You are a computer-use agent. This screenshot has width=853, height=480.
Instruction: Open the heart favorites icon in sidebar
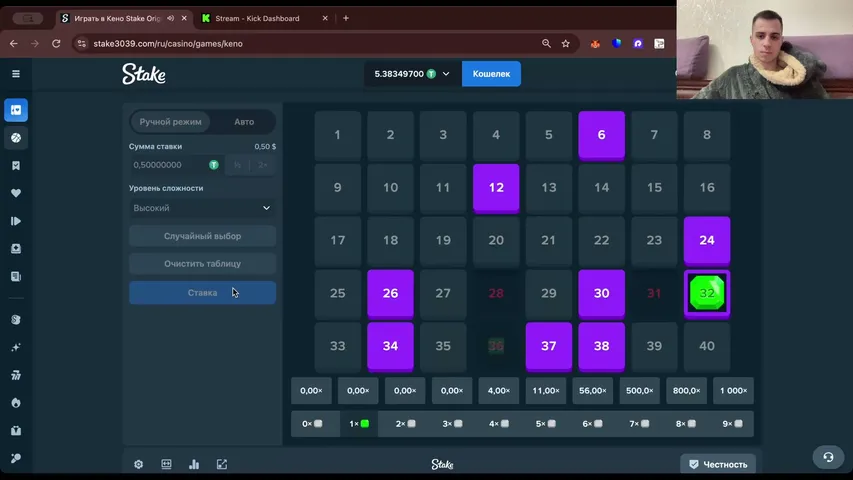pyautogui.click(x=16, y=193)
